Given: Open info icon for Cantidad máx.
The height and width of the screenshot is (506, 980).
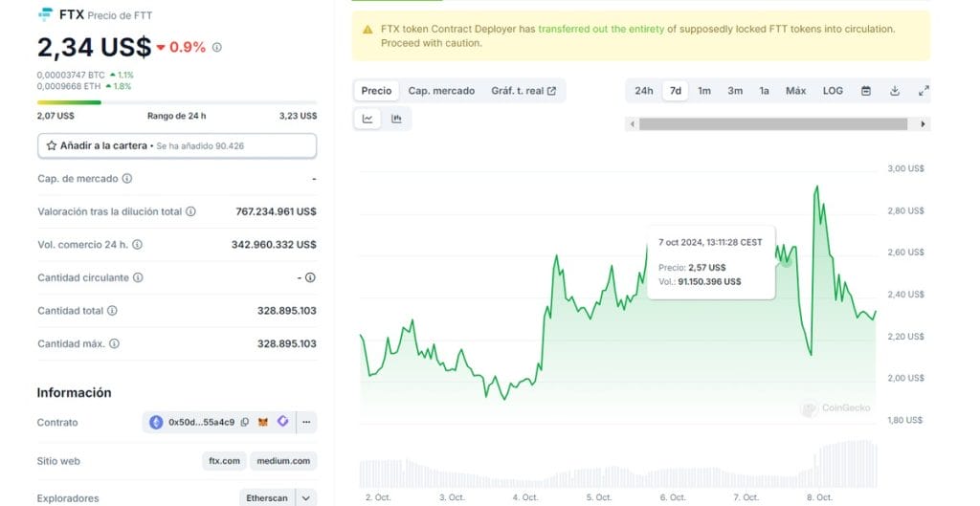Looking at the screenshot, I should [114, 343].
